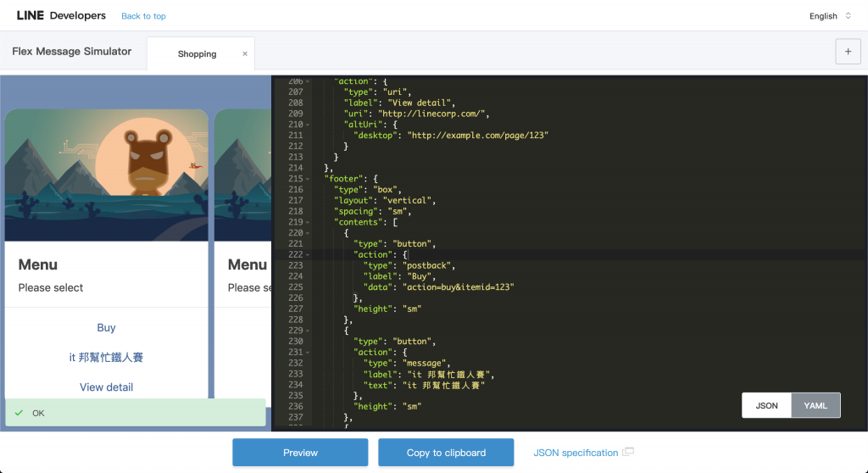Click "action=buy&itemid=123" data value
The width and height of the screenshot is (868, 473).
459,287
